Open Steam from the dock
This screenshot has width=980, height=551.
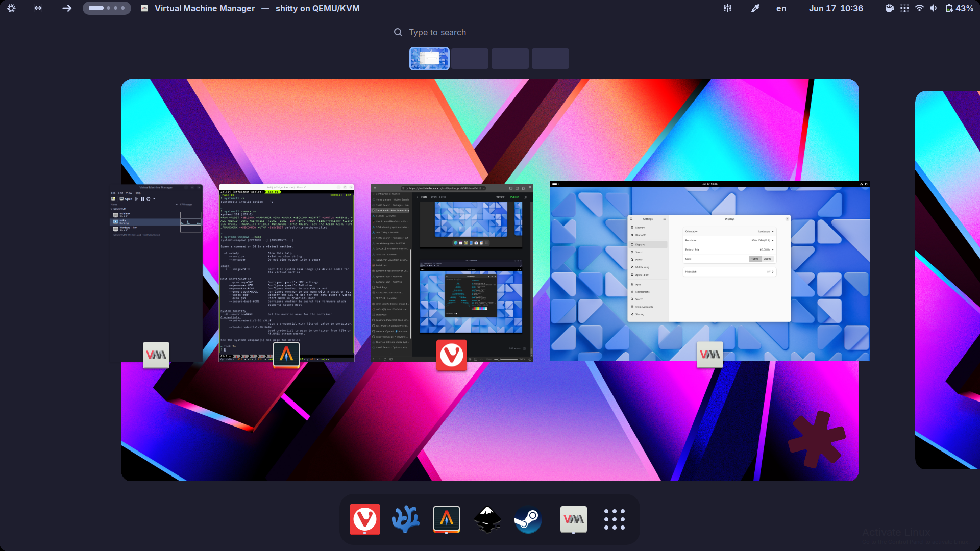528,519
